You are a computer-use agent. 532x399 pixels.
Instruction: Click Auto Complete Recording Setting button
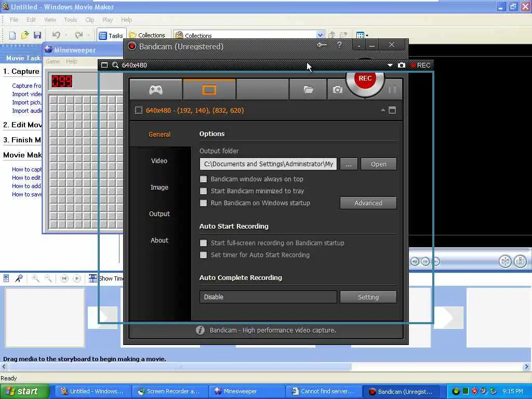(368, 297)
